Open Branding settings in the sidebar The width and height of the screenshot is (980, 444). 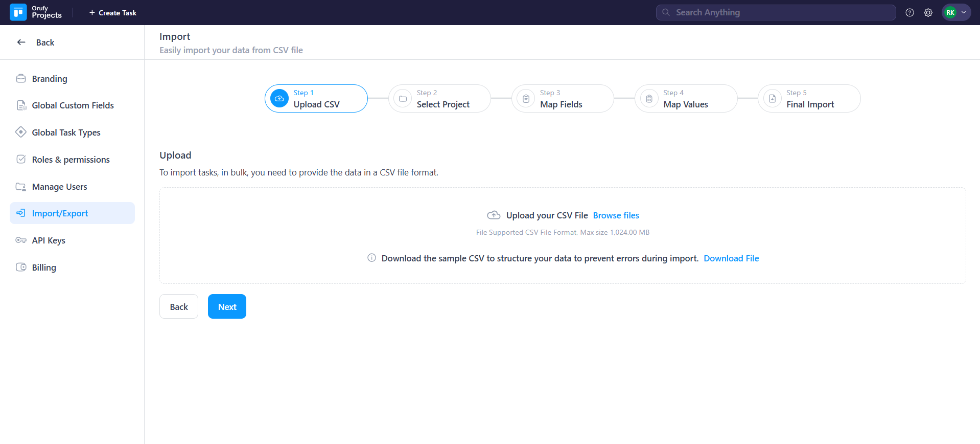click(50, 79)
